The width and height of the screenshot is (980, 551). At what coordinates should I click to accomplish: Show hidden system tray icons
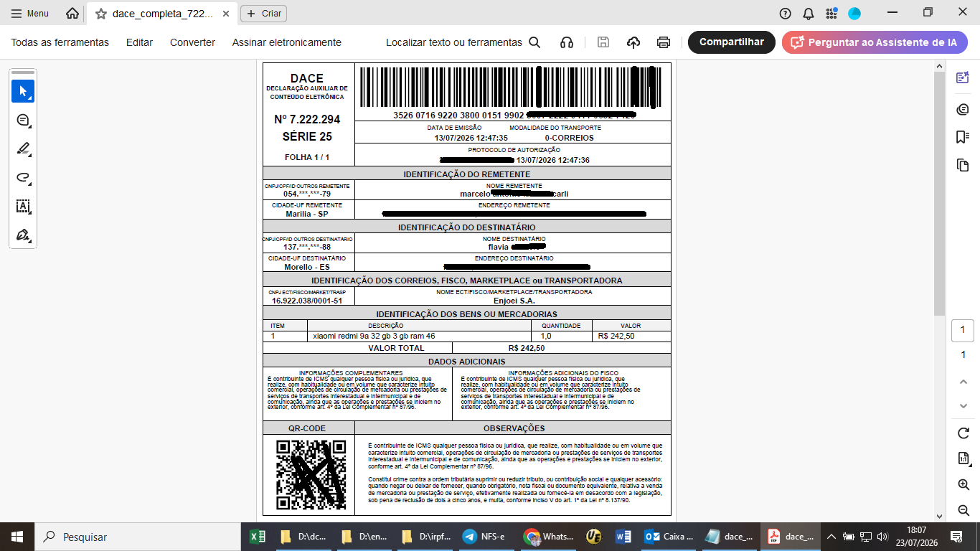831,537
